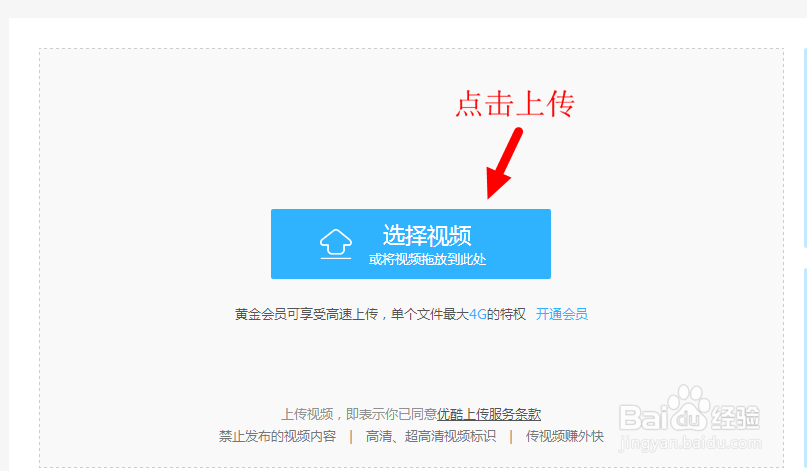Open the 高清、超高清视频标识 link
Image resolution: width=807 pixels, height=471 pixels.
tap(431, 437)
